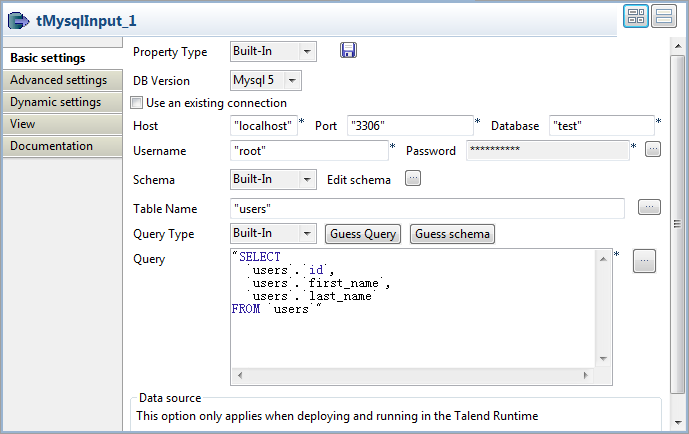Click the save property floppy disk icon

[348, 50]
